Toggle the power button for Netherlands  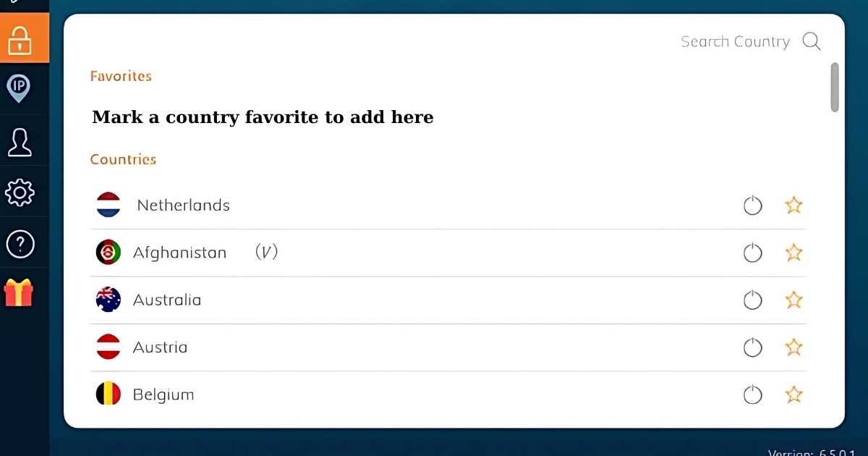[x=753, y=206]
